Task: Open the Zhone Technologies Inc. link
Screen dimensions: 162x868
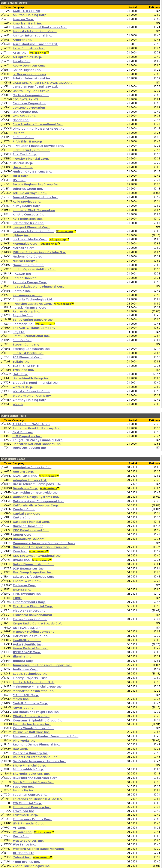Action: tap(32, 866)
